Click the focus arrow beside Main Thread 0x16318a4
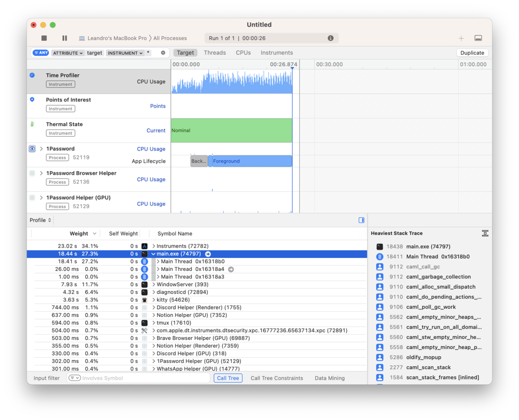This screenshot has height=420, width=519. 231,269
